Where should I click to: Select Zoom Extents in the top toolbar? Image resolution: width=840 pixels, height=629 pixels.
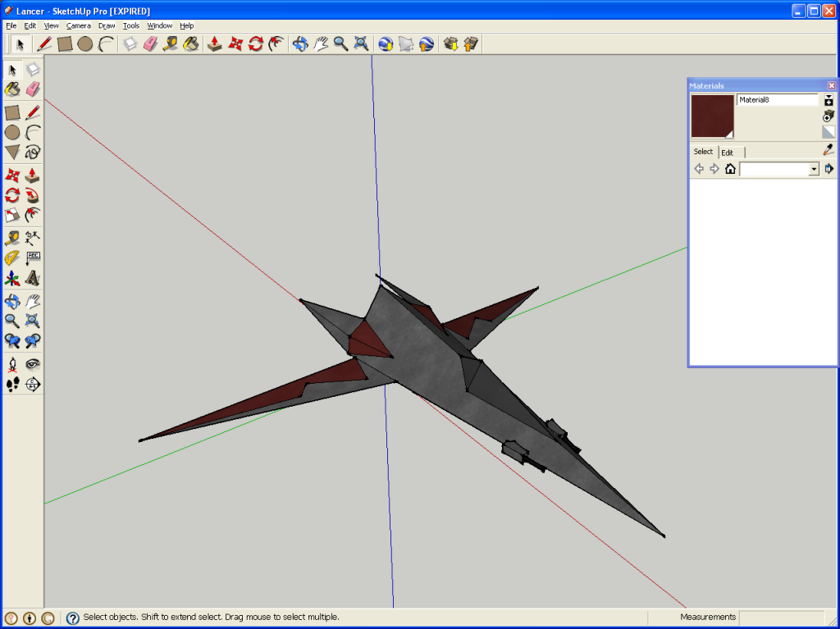(x=361, y=44)
